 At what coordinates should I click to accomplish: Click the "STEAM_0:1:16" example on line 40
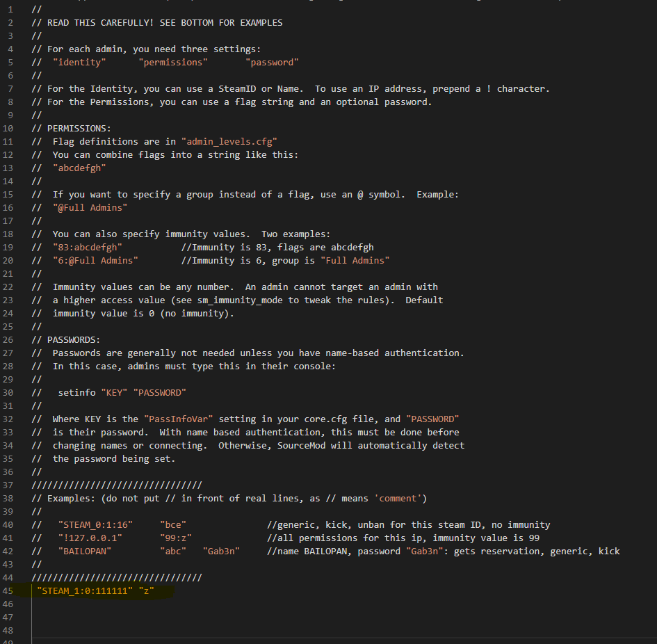[95, 525]
